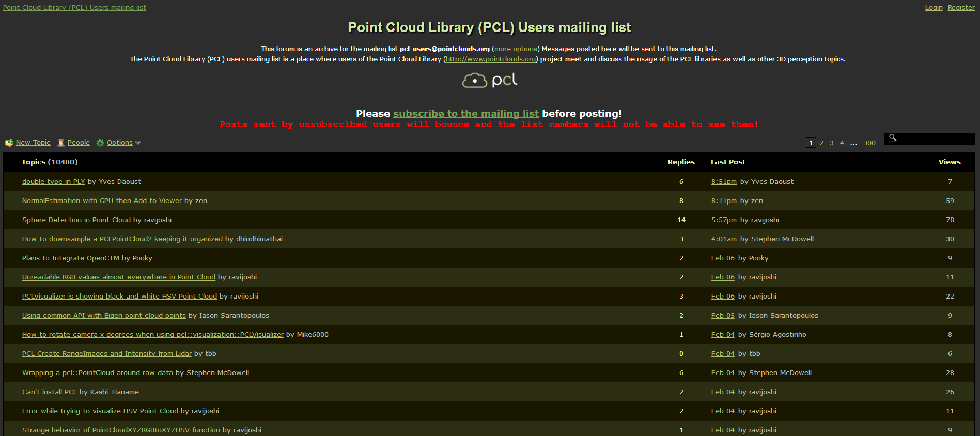
Task: Open the People link
Action: tap(79, 143)
